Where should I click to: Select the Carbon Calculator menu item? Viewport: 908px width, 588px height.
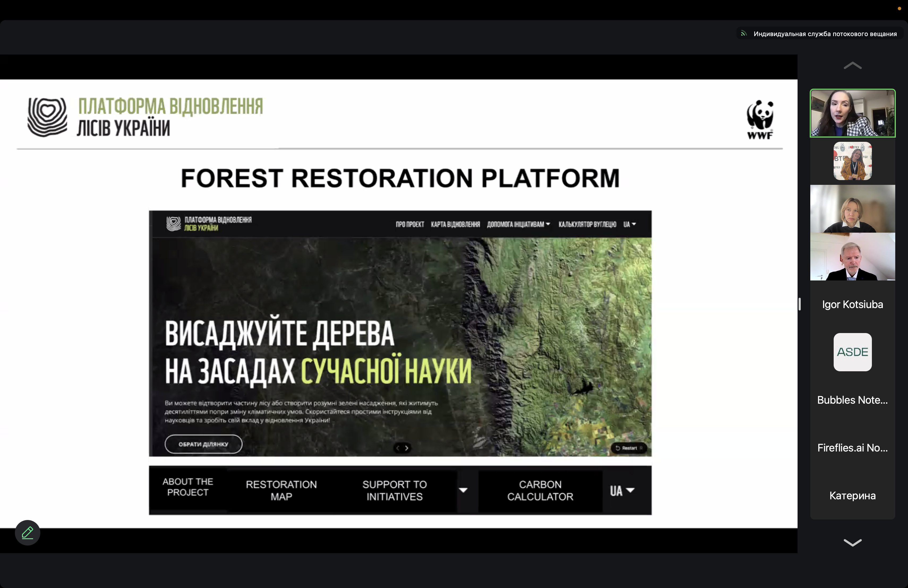[540, 490]
